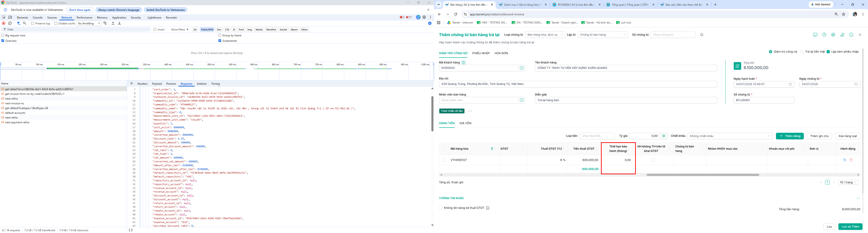Open the PHIẾU NHẬP tab

[481, 53]
